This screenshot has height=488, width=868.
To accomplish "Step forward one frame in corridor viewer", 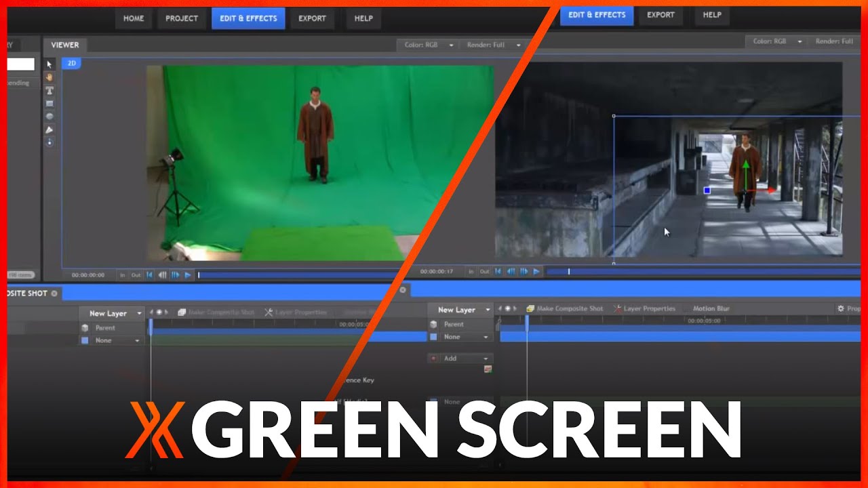I will (524, 271).
